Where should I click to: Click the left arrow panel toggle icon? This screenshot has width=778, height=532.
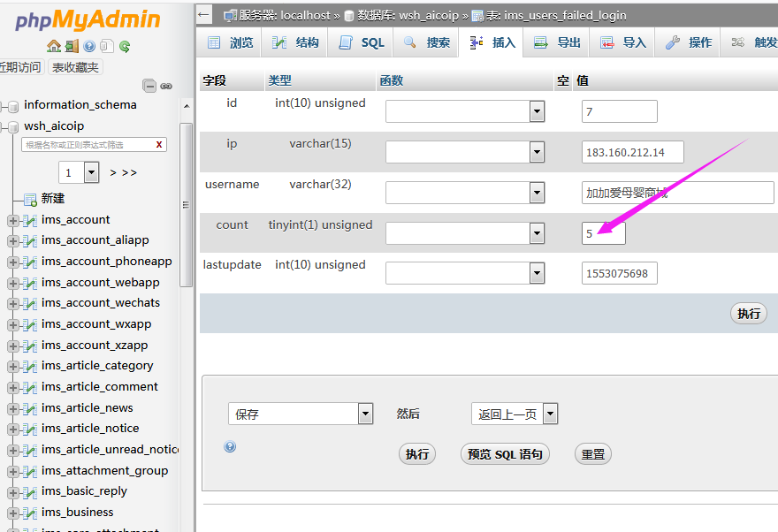[204, 14]
